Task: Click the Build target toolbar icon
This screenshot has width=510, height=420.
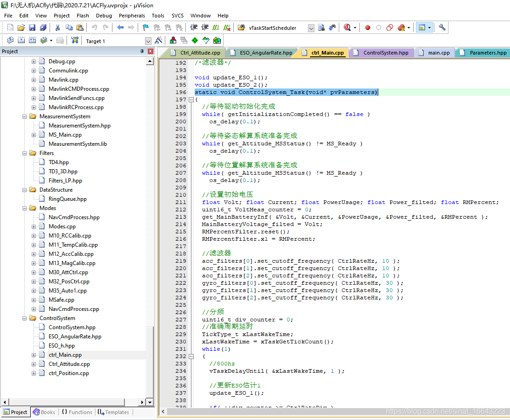Action: click(x=21, y=41)
